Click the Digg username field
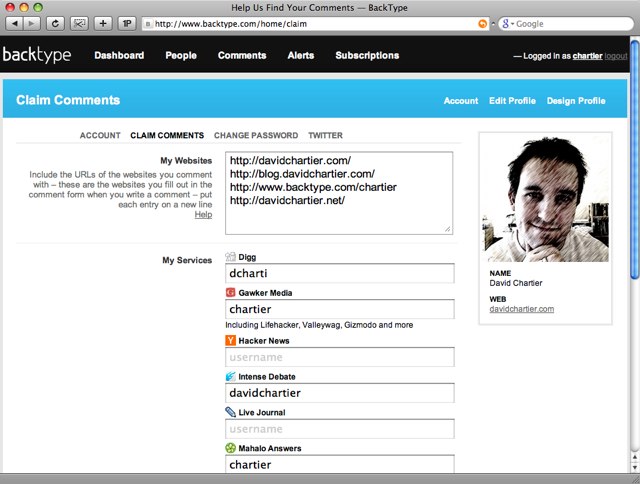640x484 pixels. click(x=340, y=273)
